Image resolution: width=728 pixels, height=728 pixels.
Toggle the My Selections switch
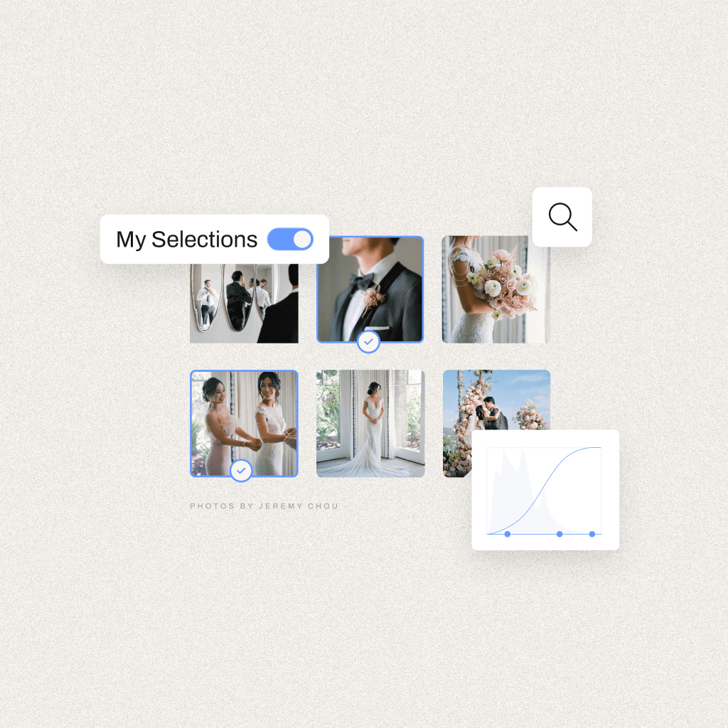pyautogui.click(x=290, y=239)
